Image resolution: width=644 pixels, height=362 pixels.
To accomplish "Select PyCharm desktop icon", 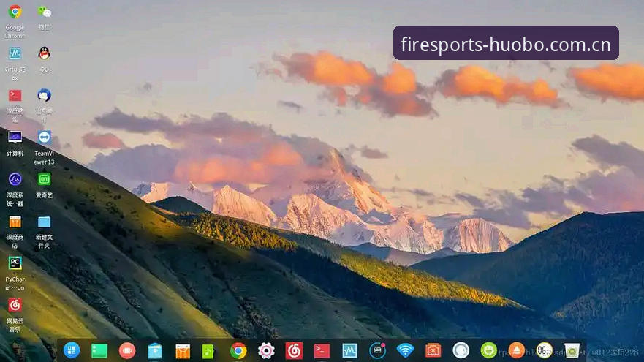I will coord(15,263).
